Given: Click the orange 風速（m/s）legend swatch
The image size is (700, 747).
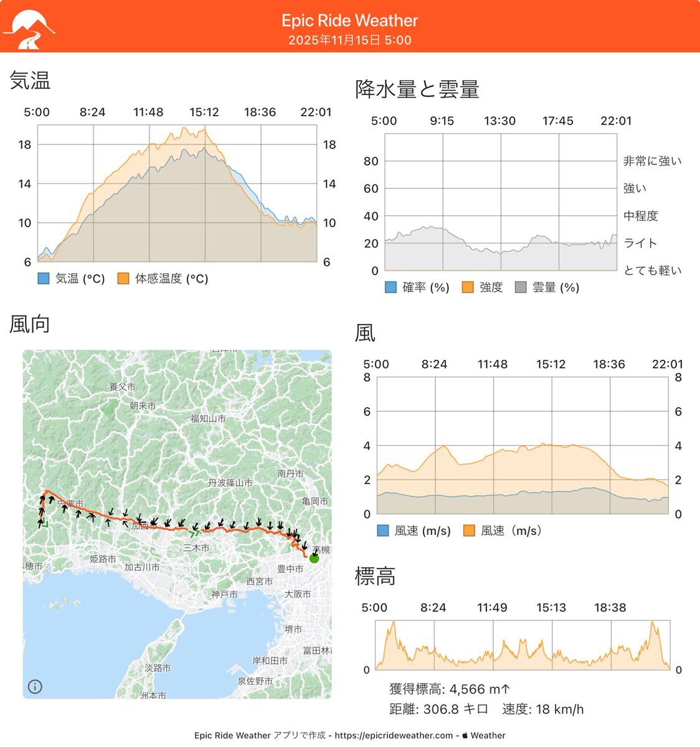Looking at the screenshot, I should 469,530.
